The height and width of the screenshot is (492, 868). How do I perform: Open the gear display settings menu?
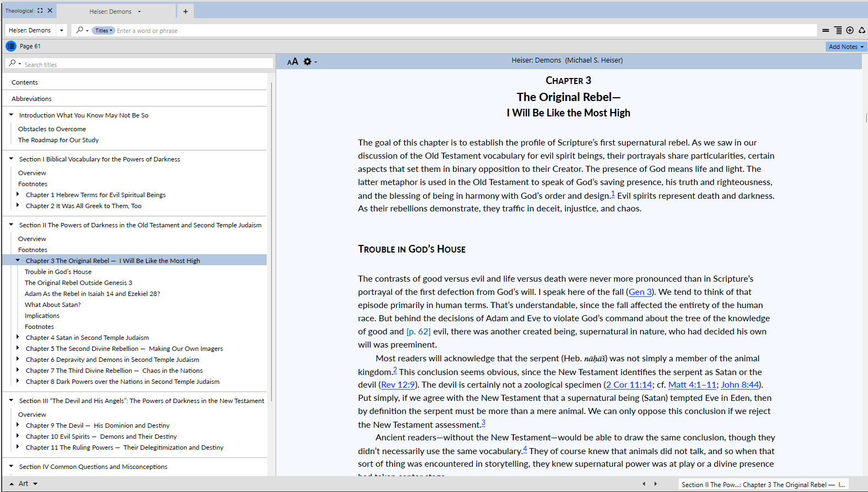[307, 62]
